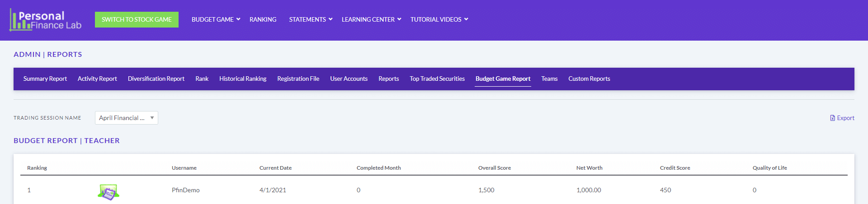
Task: Select the Diversification Report tab
Action: (156, 79)
